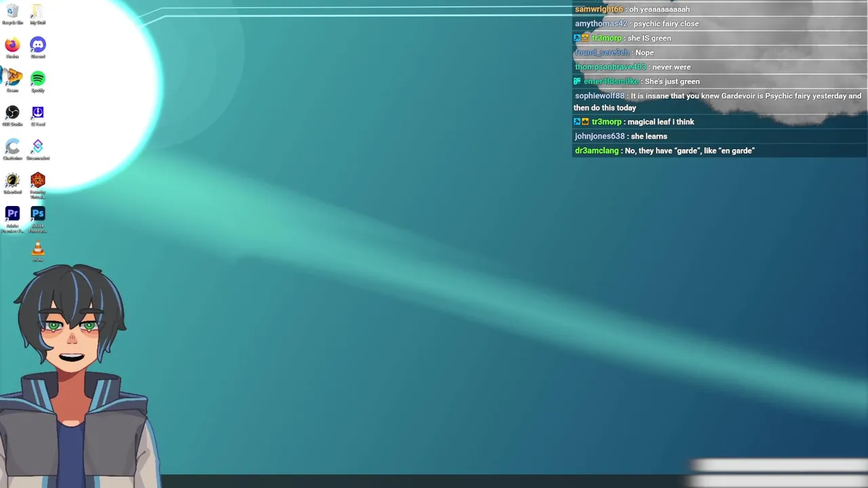
Task: Click tr3morp on 'she IS green' message
Action: tap(606, 38)
